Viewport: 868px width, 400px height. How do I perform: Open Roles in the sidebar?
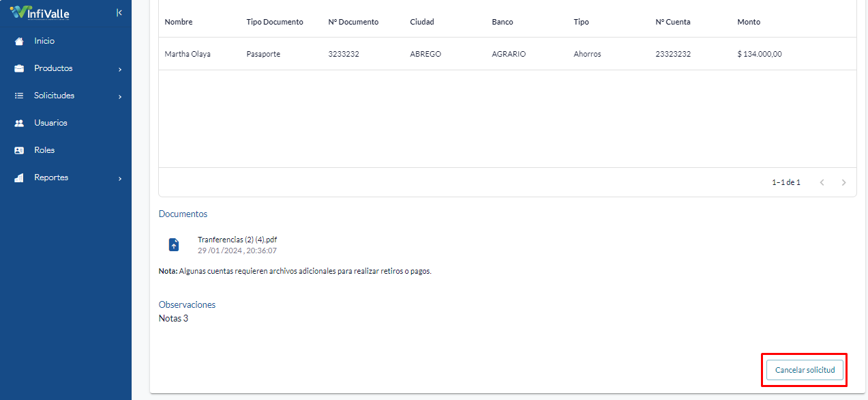[x=65, y=150]
